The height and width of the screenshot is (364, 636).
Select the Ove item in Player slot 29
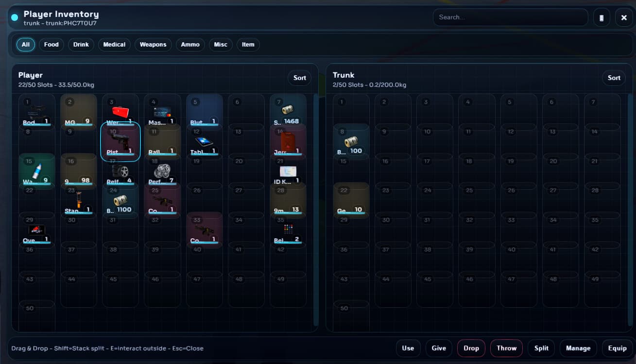click(x=37, y=230)
